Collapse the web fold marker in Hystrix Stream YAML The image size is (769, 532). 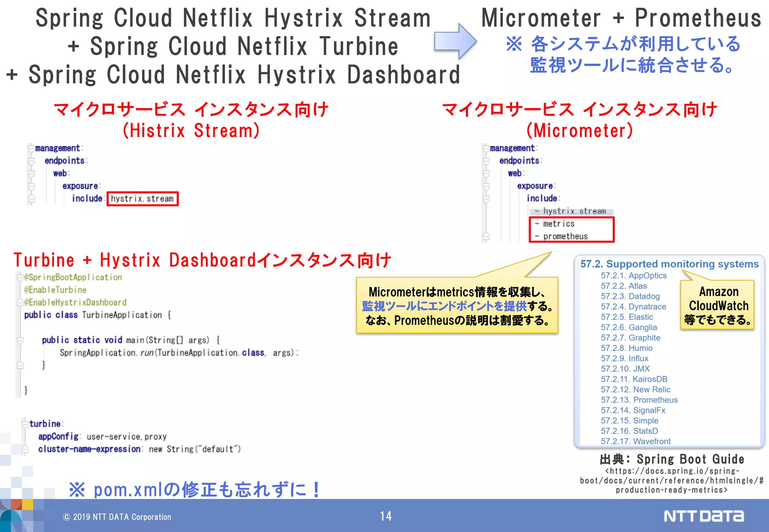click(32, 174)
